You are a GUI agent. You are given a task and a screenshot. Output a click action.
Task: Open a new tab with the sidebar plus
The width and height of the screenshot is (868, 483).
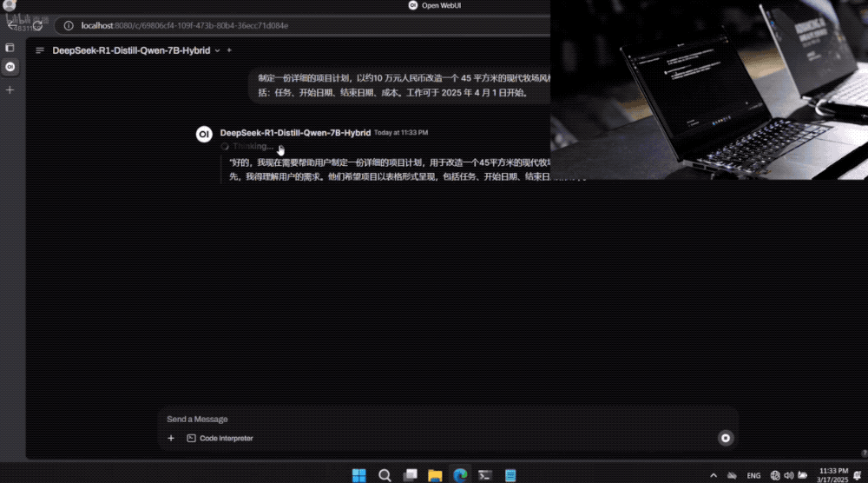tap(10, 89)
